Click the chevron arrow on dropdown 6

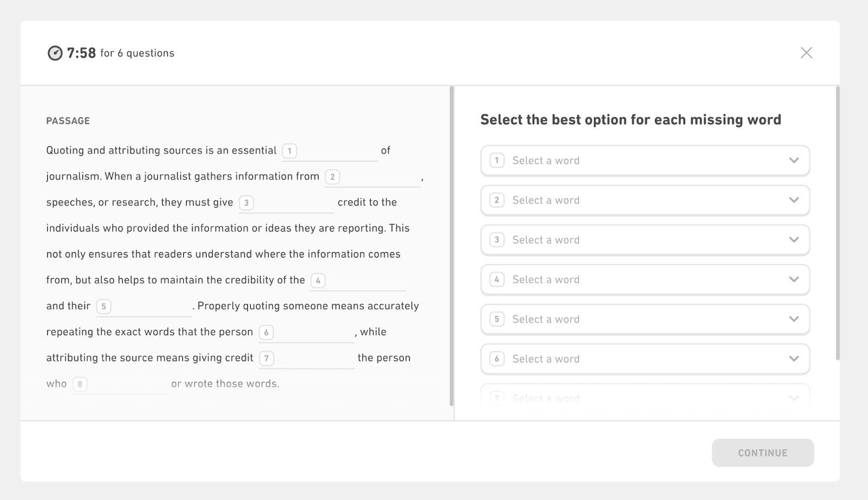point(794,358)
